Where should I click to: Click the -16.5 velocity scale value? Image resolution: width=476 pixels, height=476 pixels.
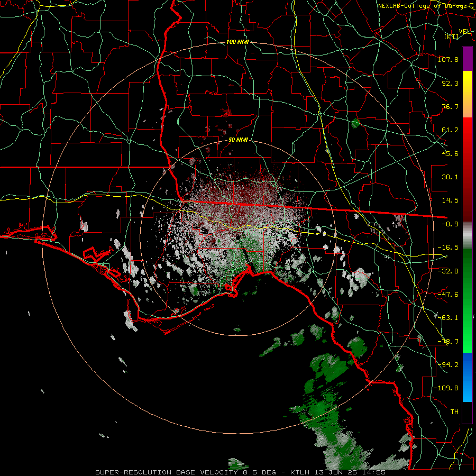pos(448,248)
